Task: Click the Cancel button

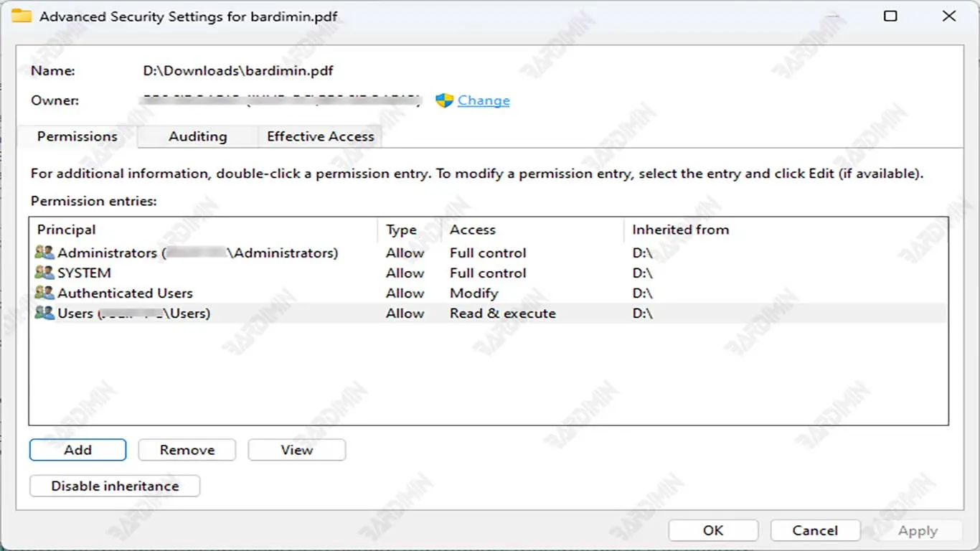Action: (815, 530)
